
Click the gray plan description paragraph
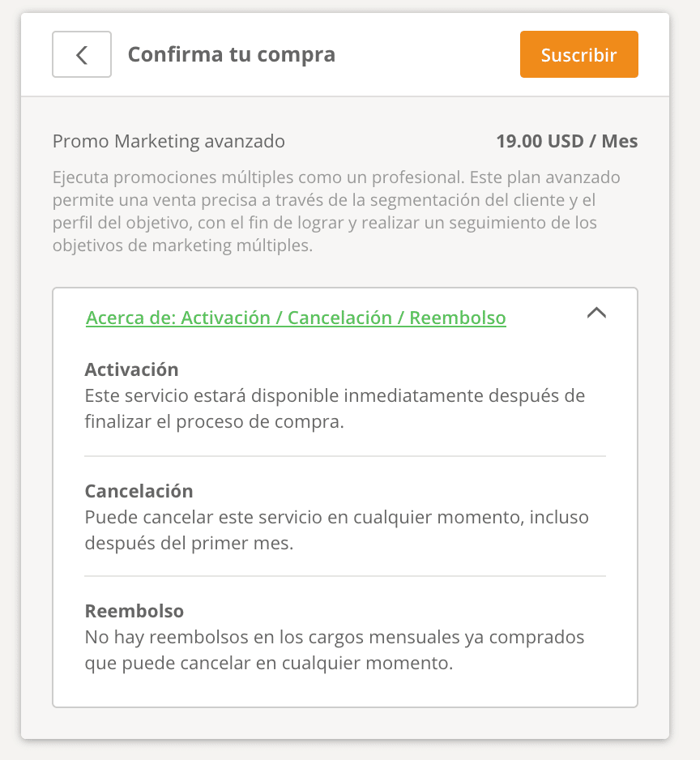[336, 211]
